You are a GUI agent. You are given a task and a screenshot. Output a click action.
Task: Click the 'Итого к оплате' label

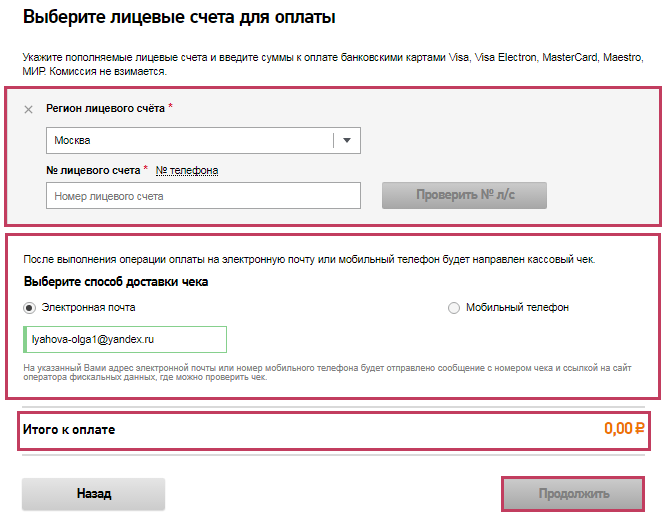(x=69, y=430)
